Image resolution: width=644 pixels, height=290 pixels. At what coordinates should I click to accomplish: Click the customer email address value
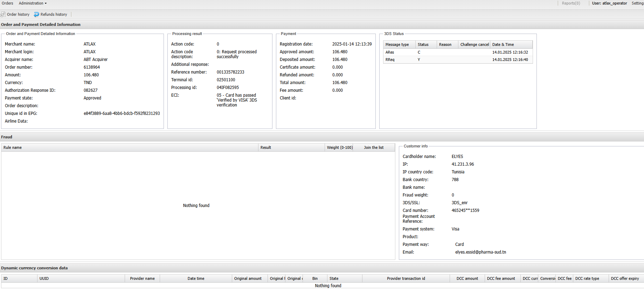(480, 252)
